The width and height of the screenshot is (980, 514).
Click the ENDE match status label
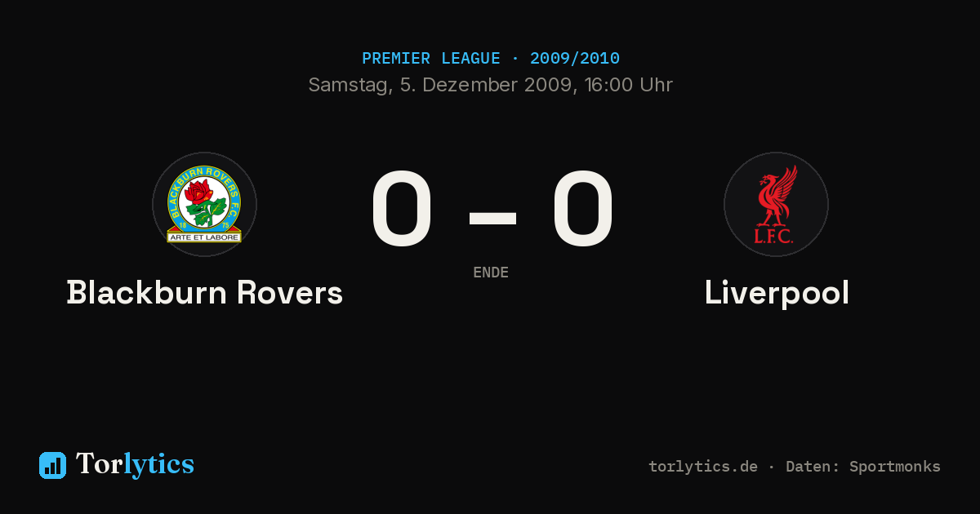(491, 273)
